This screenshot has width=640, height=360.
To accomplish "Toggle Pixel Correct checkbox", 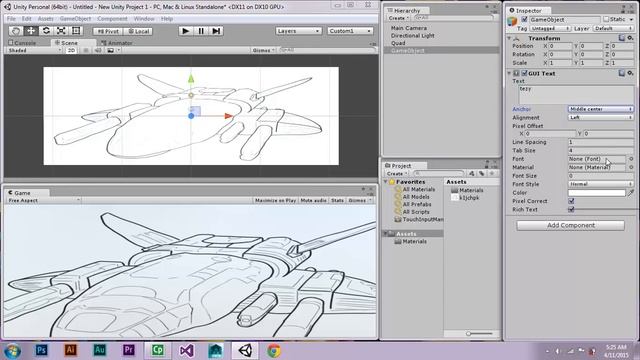I will 571,201.
